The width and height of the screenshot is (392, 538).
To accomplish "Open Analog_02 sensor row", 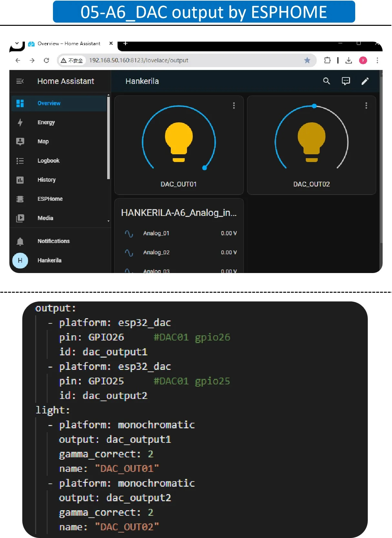I will 179,252.
